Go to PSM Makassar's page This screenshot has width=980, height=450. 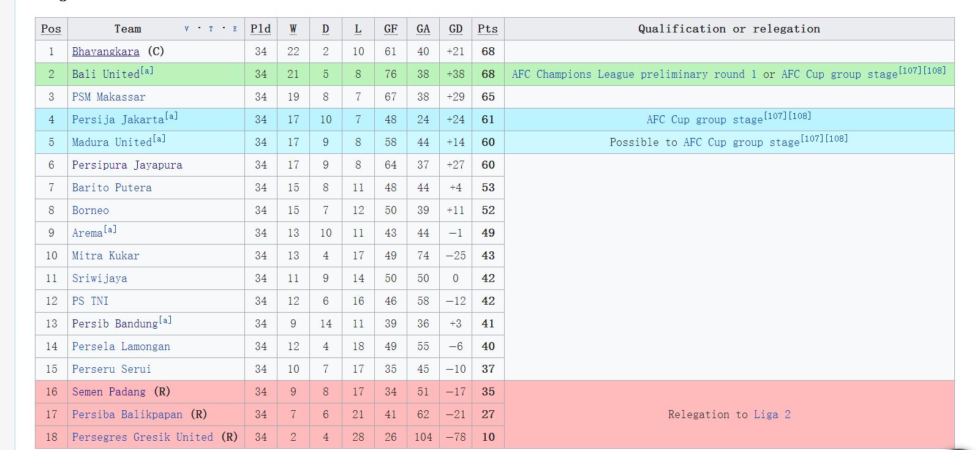click(108, 97)
